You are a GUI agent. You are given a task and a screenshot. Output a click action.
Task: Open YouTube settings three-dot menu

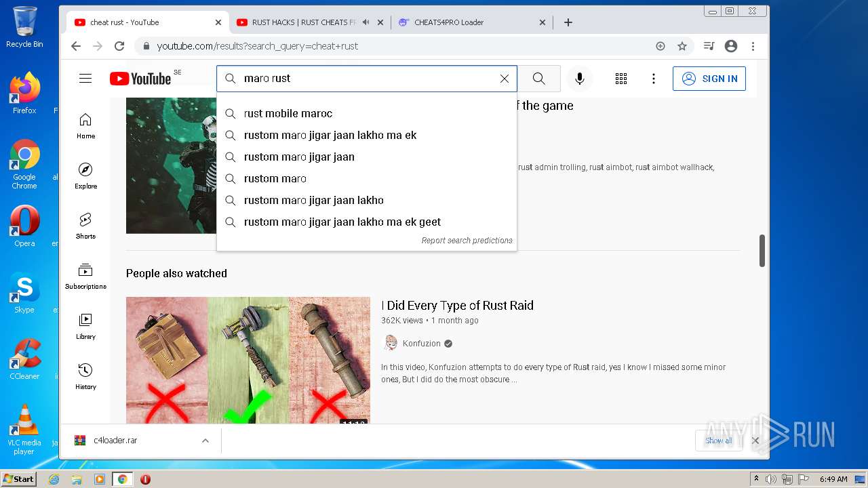(x=654, y=79)
